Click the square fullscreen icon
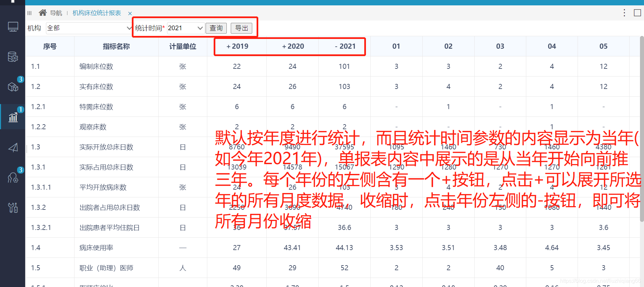 pos(637,13)
